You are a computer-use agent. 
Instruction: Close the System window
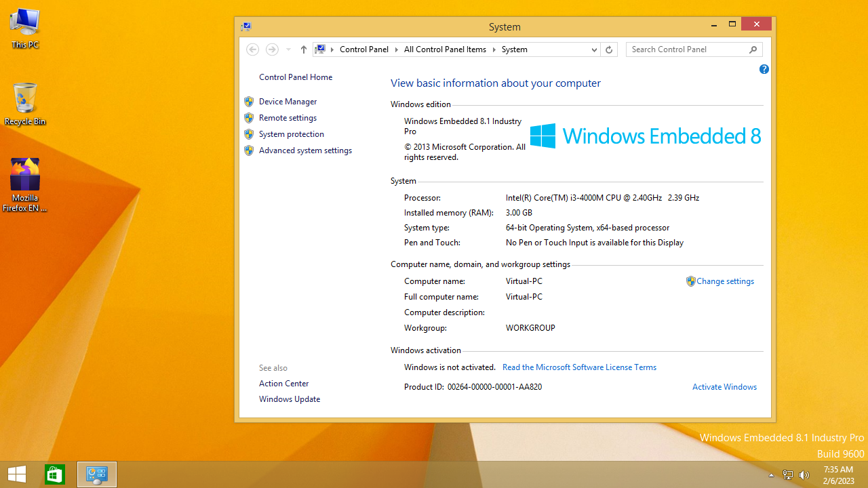pyautogui.click(x=756, y=24)
